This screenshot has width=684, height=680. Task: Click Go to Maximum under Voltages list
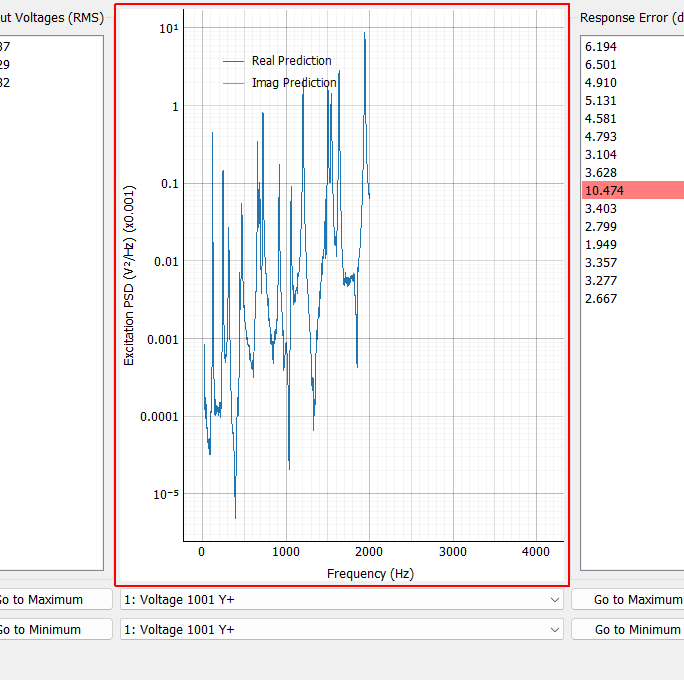[x=56, y=600]
